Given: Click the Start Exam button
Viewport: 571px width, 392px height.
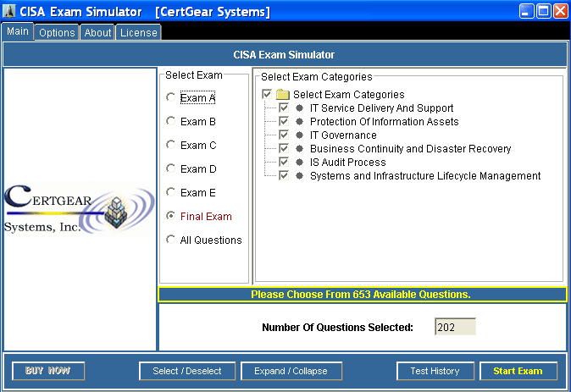Looking at the screenshot, I should 518,371.
